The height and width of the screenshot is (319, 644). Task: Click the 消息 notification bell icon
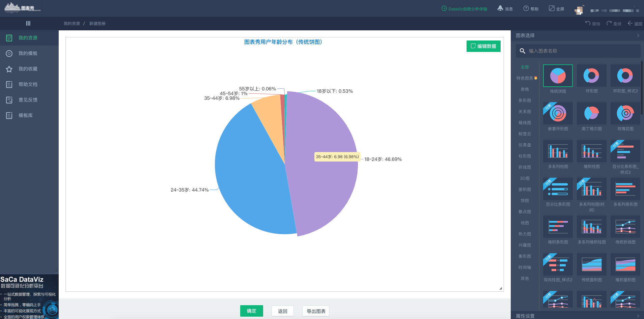[x=500, y=8]
